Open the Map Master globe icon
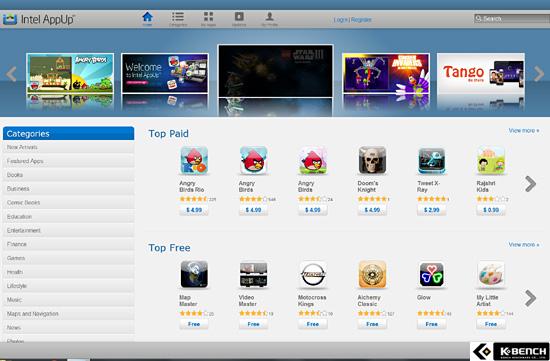The width and height of the screenshot is (550, 361). [x=194, y=274]
